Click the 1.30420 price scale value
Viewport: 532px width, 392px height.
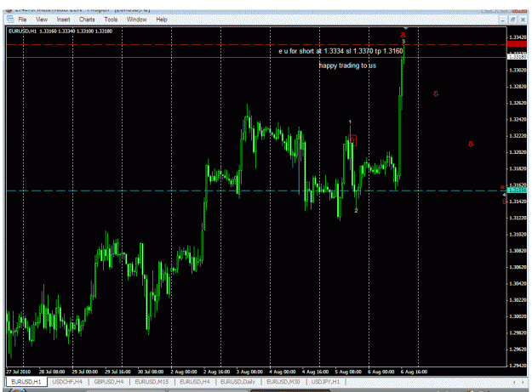518,283
